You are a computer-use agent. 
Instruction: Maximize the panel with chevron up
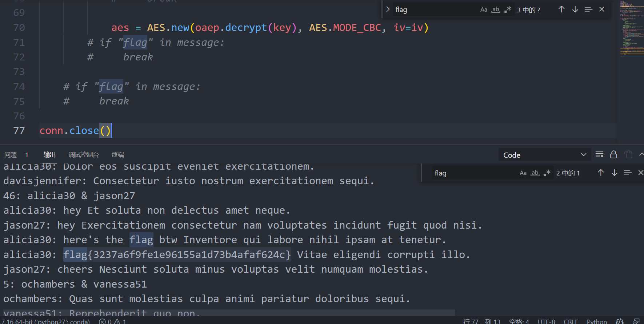click(x=641, y=155)
